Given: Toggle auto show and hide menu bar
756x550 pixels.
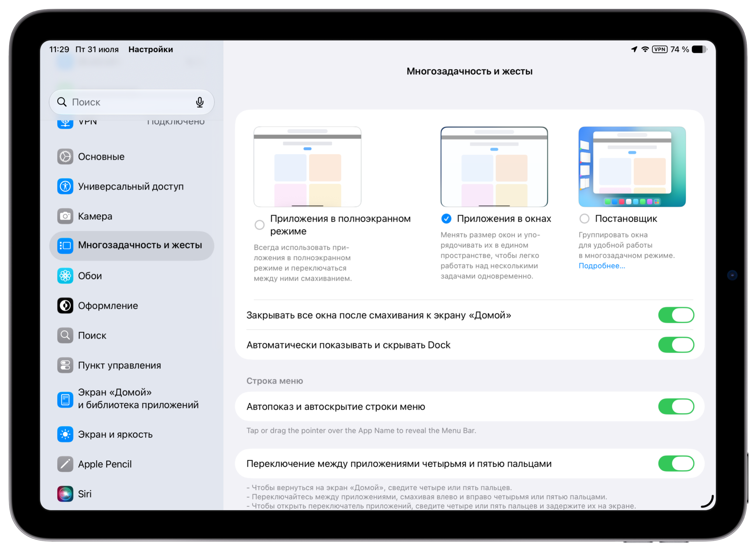Looking at the screenshot, I should click(x=676, y=406).
